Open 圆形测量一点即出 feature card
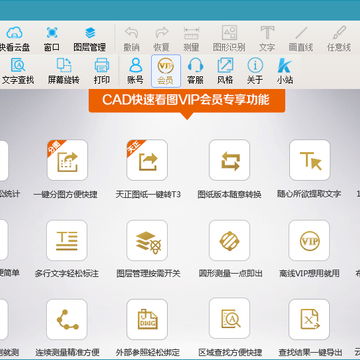 pyautogui.click(x=229, y=240)
